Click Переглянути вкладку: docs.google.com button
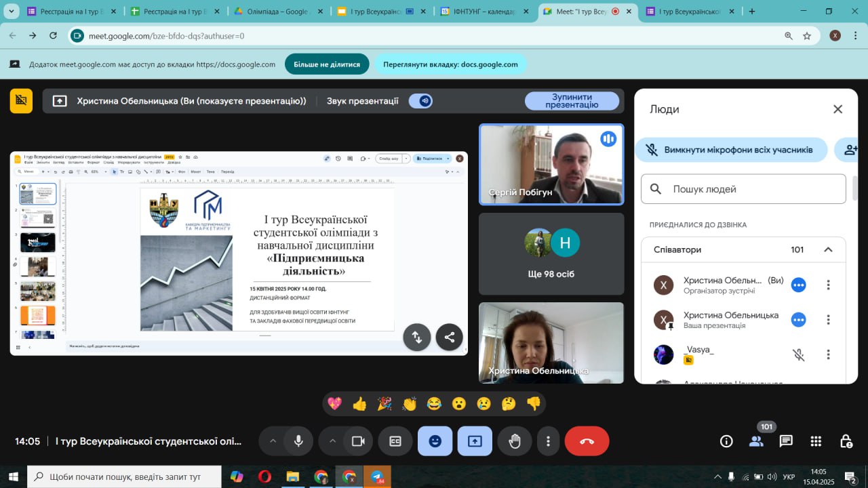 (450, 64)
